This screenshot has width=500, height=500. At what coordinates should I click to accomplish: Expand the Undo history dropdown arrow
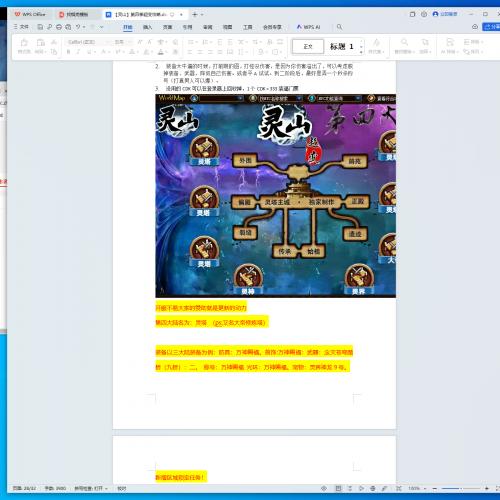point(84,27)
